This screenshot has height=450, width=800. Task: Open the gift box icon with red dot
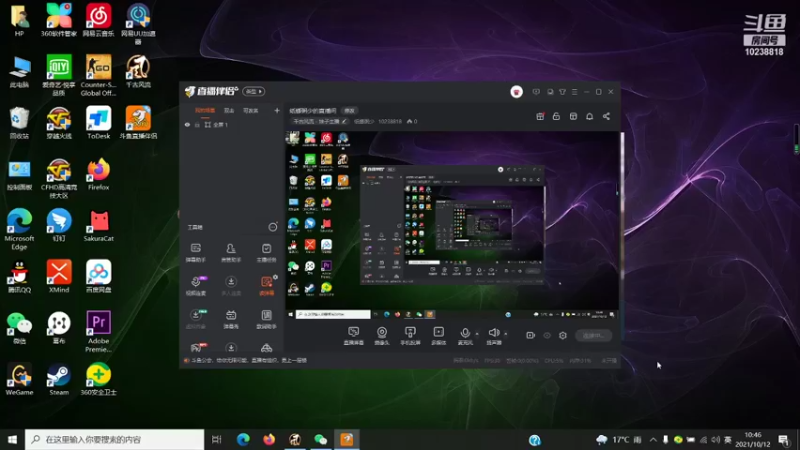click(540, 116)
